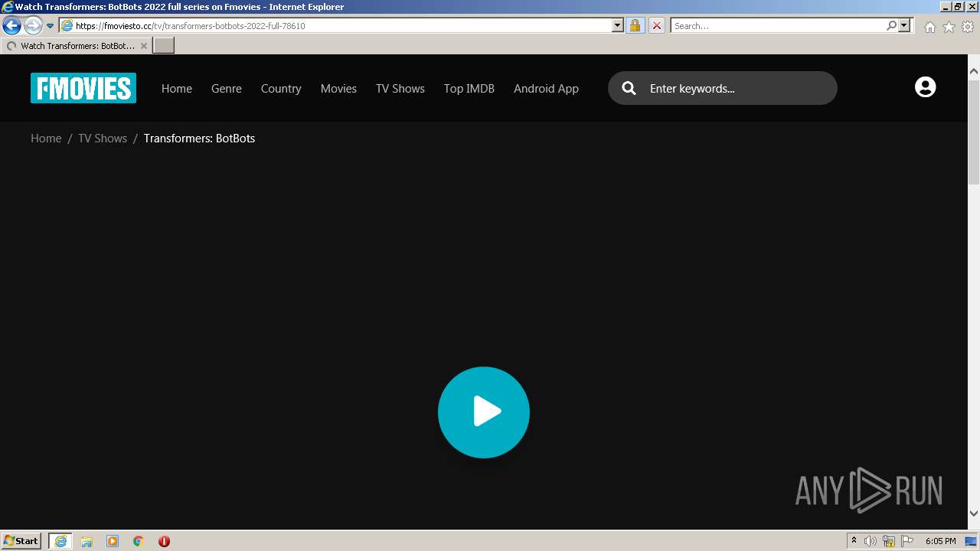
Task: Open Internet Explorer from the taskbar
Action: (60, 541)
